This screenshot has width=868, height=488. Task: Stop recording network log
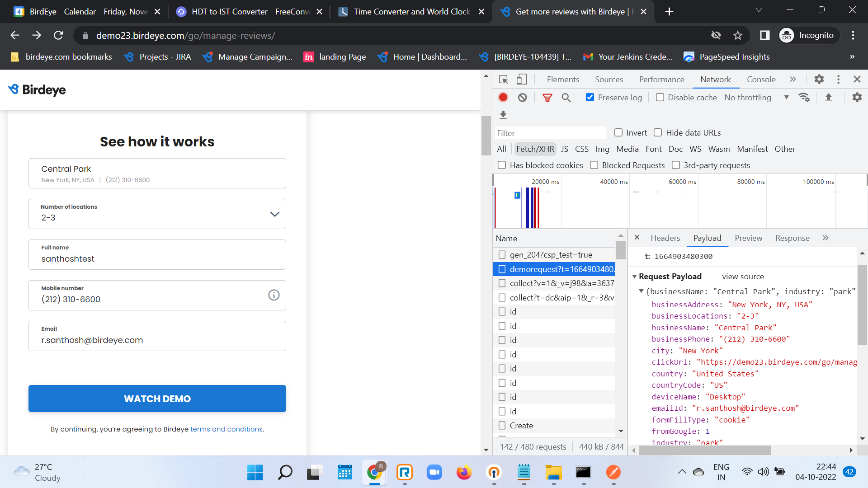tap(503, 98)
